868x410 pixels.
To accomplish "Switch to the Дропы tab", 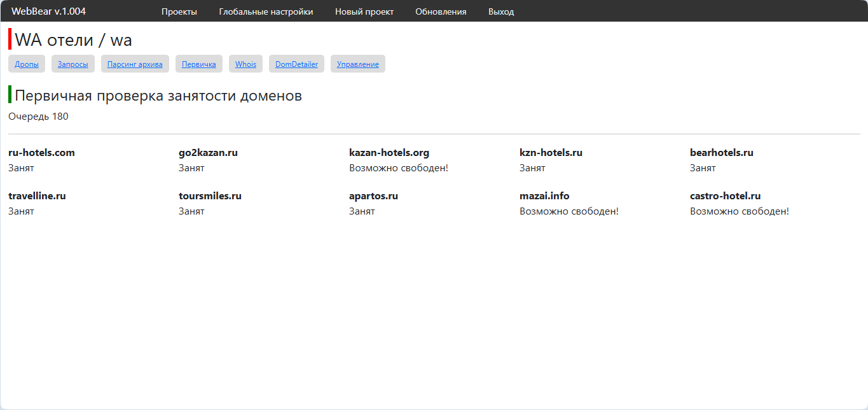I will (27, 64).
